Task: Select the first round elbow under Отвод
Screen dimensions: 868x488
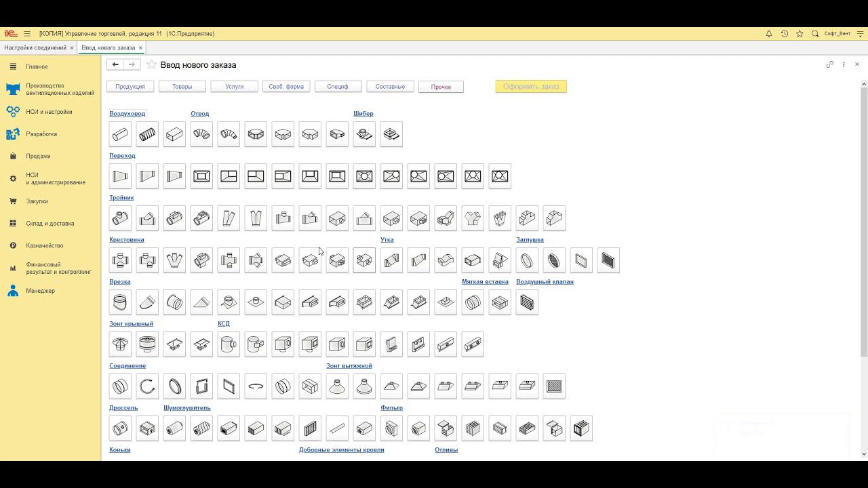Action: pos(201,134)
